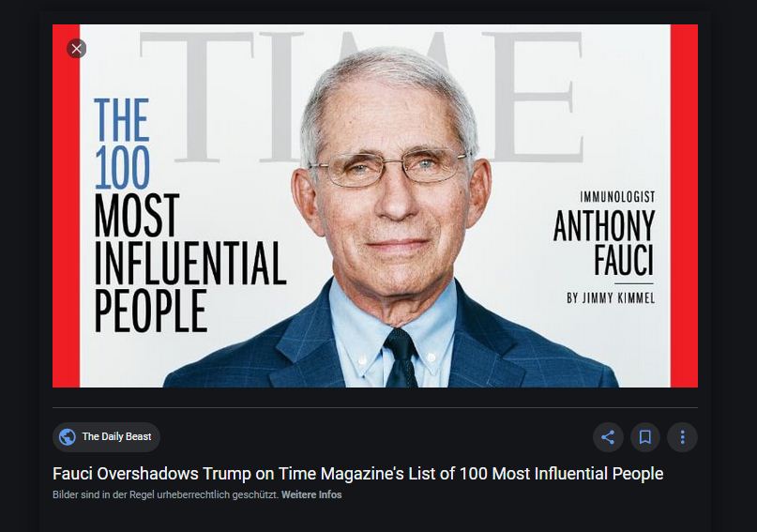Click the By Jimmy Kimmel byline
The width and height of the screenshot is (757, 532).
(x=611, y=298)
